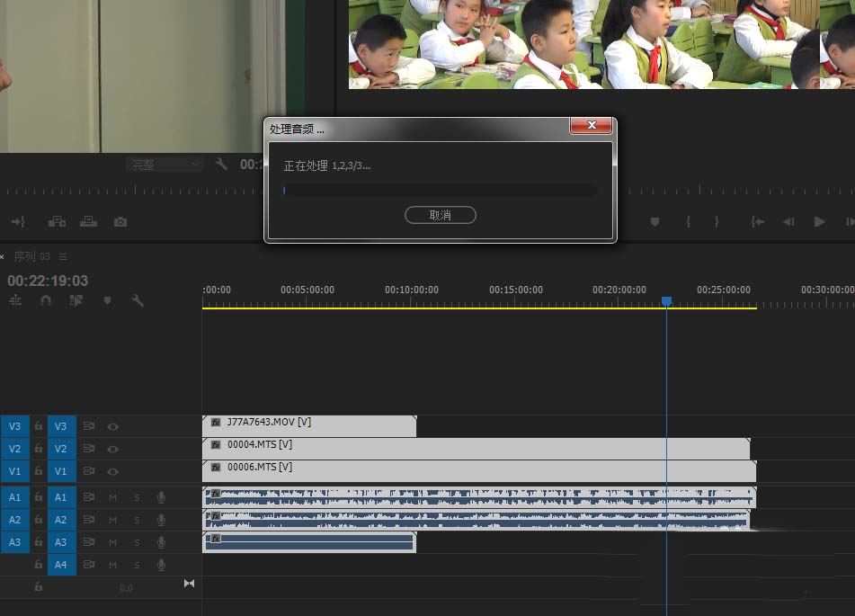Select the 序列 03 sequence tab
Viewport: 855px width, 616px height.
pos(31,256)
